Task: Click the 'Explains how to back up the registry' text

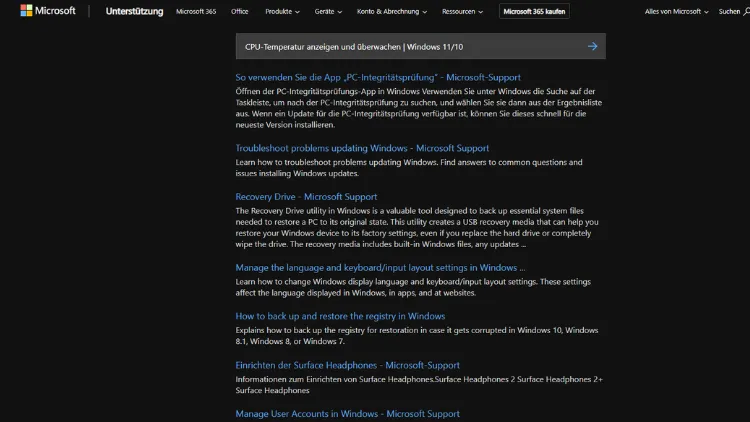Action: 417,336
